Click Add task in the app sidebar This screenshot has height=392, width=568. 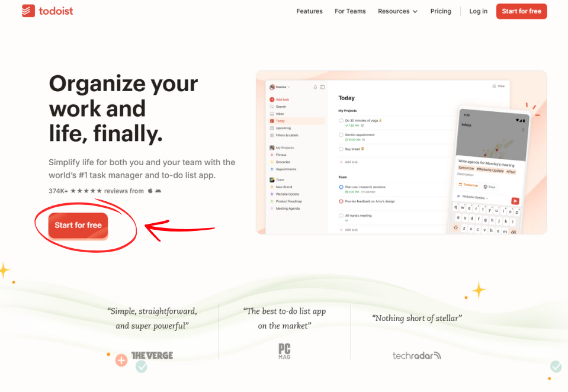tap(280, 99)
